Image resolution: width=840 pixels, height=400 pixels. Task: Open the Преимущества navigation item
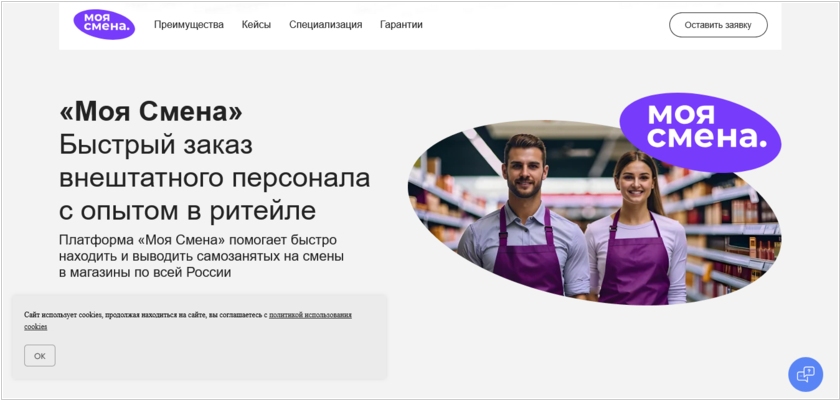tap(189, 25)
